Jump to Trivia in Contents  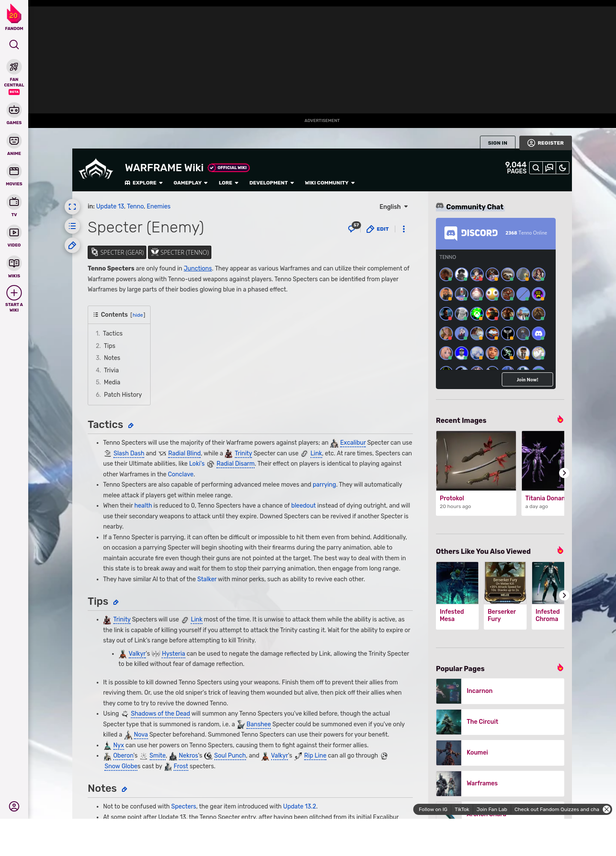click(111, 370)
